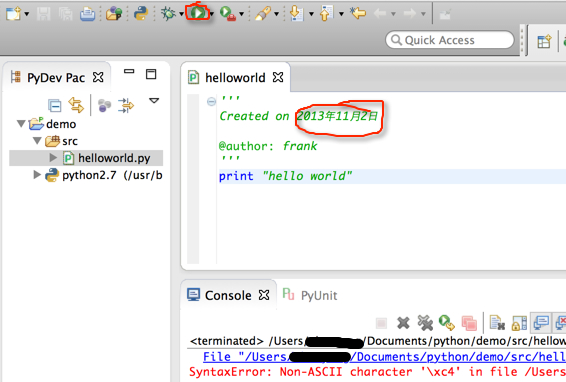The width and height of the screenshot is (566, 382).
Task: Open the next annotation dropdown arrow
Action: click(312, 14)
